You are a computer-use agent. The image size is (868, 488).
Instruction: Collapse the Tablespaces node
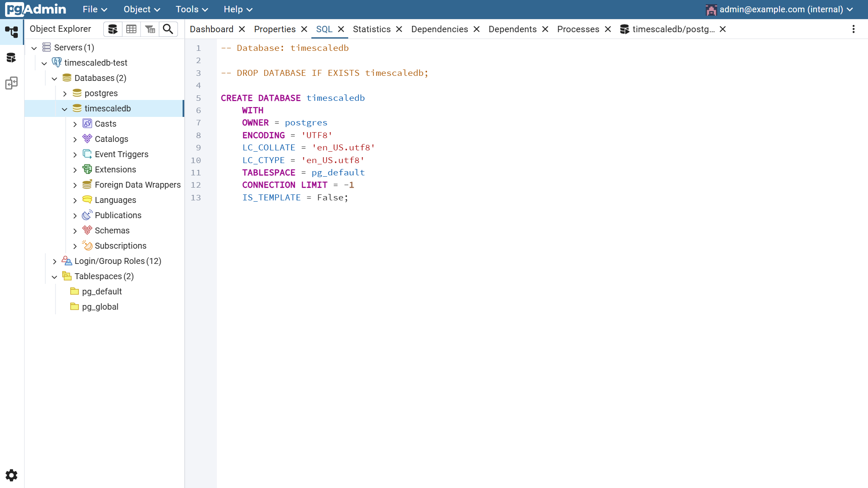click(55, 277)
